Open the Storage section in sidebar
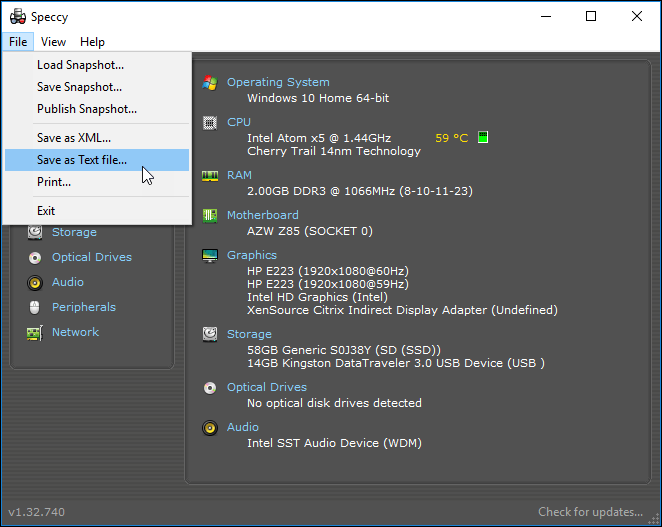Screen dimensions: 662x527 pos(74,232)
